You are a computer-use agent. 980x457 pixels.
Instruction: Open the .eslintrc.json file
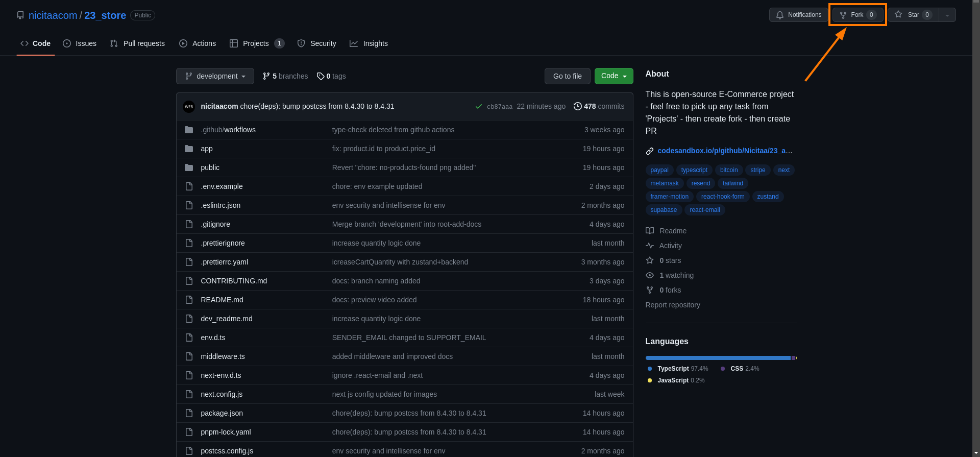tap(220, 205)
